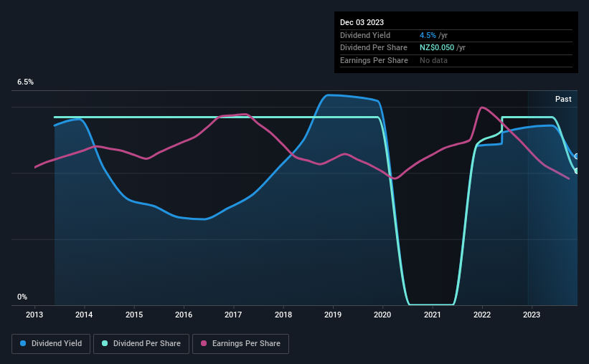Screen dimensions: 589x364
Task: Click the NZ$0.050 dividend per share value
Action: coord(437,48)
